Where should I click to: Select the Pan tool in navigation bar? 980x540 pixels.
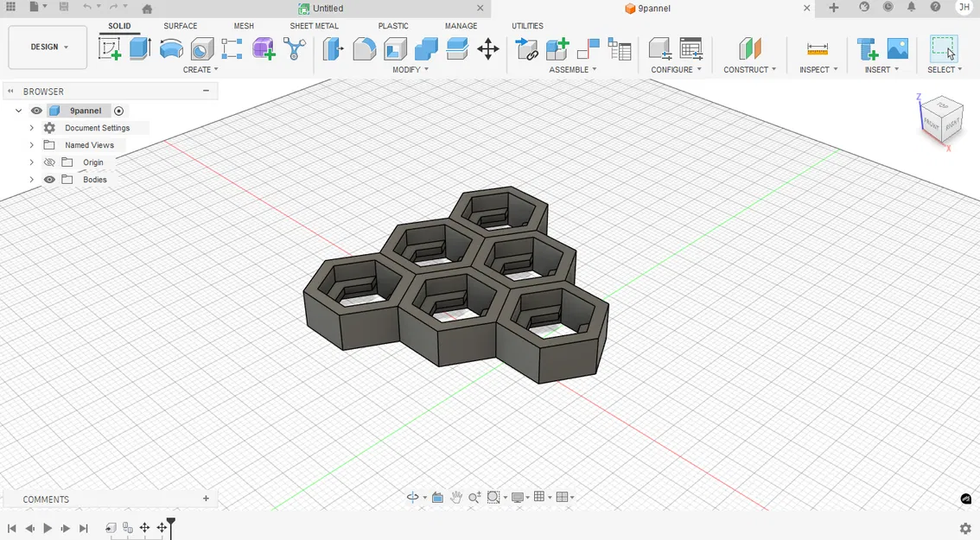456,497
